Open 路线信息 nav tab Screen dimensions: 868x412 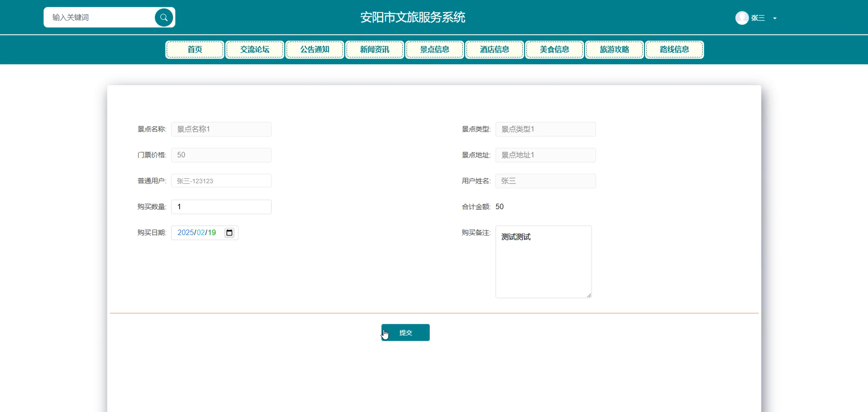coord(674,49)
